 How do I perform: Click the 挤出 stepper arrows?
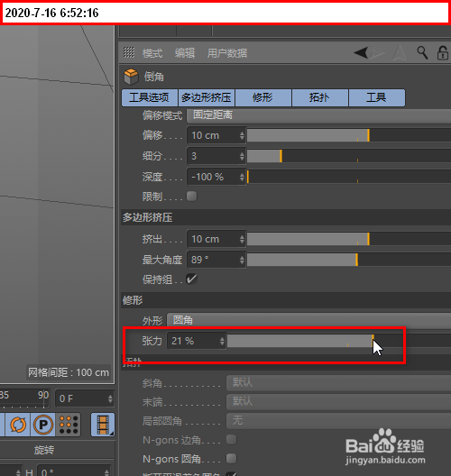242,239
